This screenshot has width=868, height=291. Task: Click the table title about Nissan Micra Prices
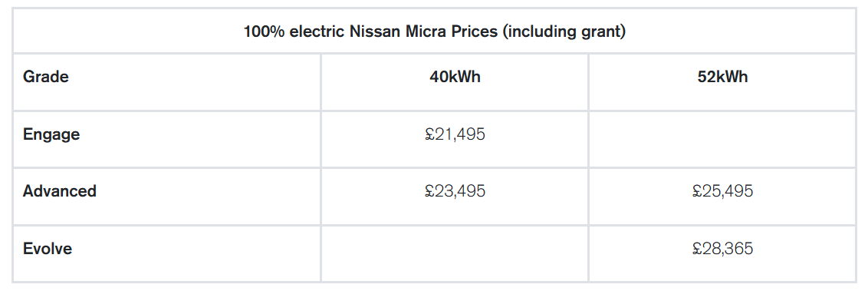[x=435, y=31]
